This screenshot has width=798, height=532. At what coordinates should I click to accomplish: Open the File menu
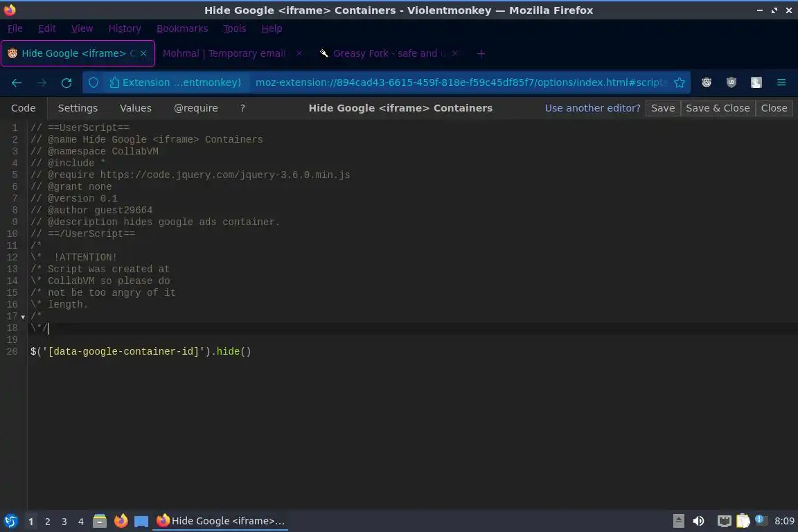coord(15,28)
